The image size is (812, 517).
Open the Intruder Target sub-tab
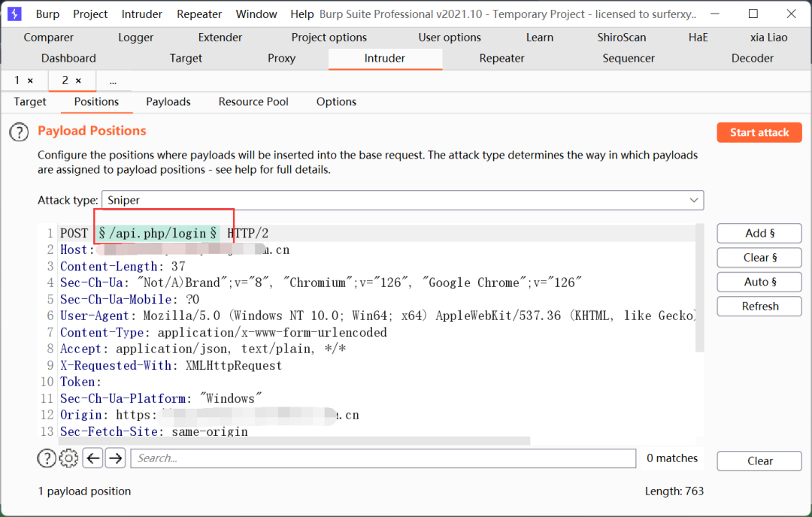tap(30, 102)
